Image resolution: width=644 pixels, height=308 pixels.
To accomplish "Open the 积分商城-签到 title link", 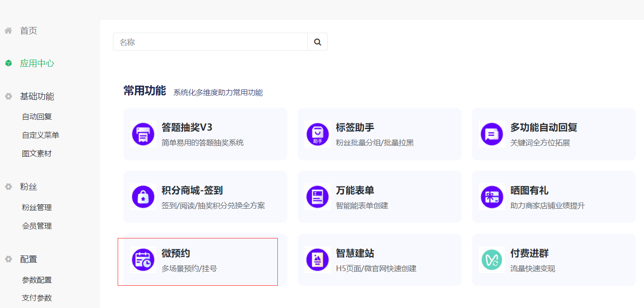I will (x=192, y=190).
